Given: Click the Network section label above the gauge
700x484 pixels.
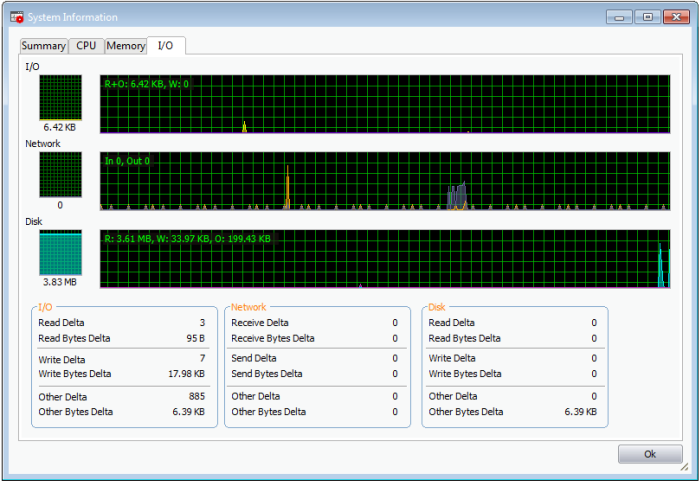Looking at the screenshot, I should tap(42, 144).
